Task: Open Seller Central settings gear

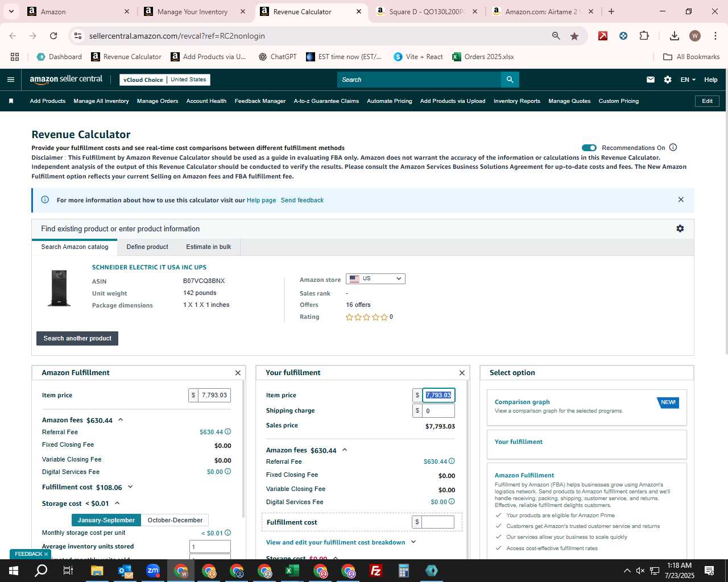Action: click(668, 80)
